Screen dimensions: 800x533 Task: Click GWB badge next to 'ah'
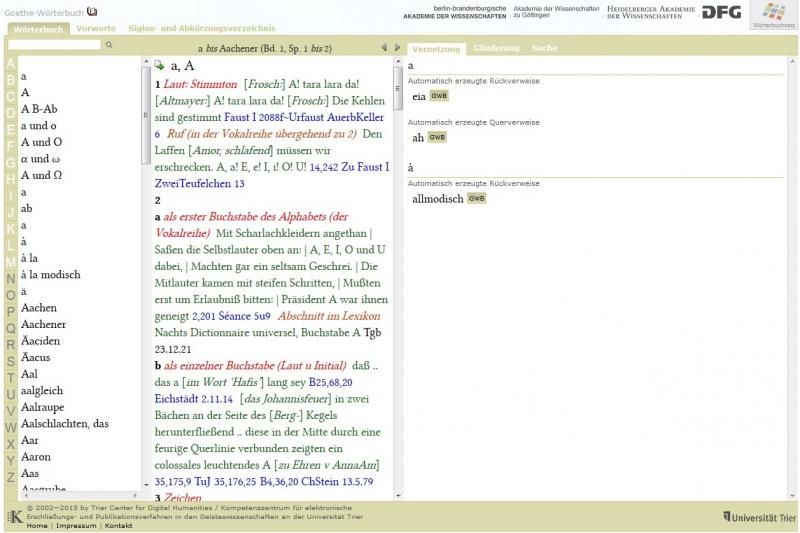(437, 137)
